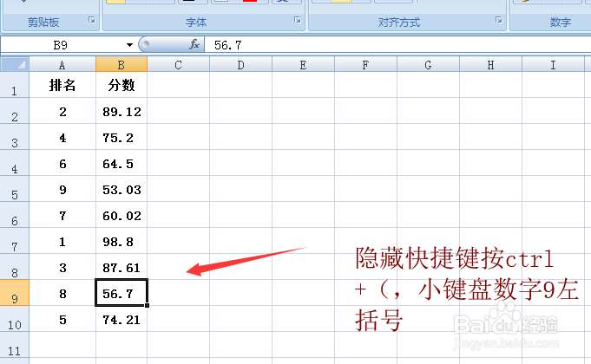591x364 pixels.
Task: Click the 剪贴板 group label
Action: click(43, 23)
